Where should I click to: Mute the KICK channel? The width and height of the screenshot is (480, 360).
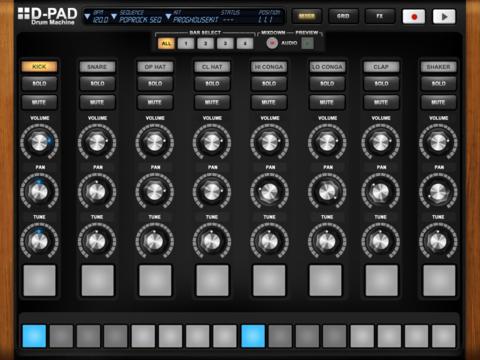point(39,102)
